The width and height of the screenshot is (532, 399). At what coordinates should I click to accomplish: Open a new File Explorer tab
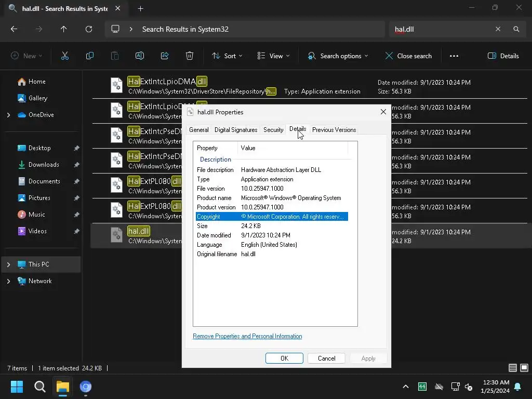140,9
